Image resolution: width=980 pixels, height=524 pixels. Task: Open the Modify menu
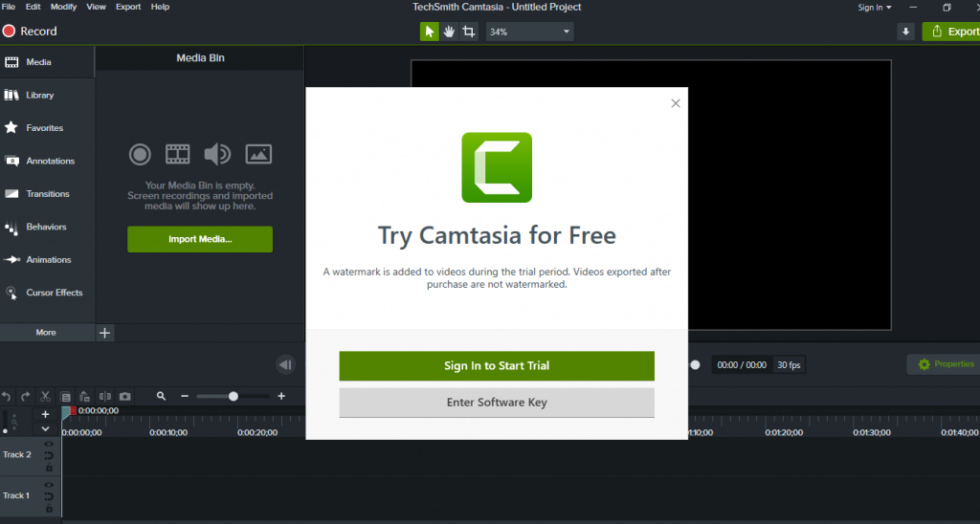coord(63,7)
